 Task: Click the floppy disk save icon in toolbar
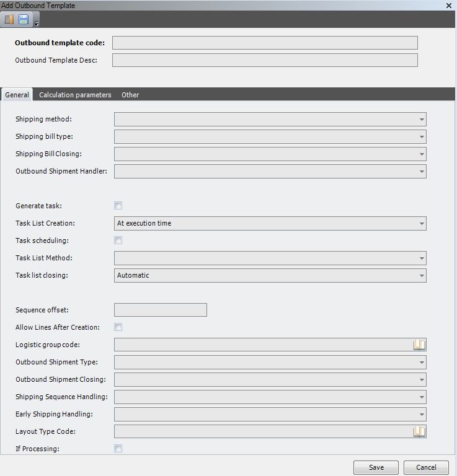(24, 19)
